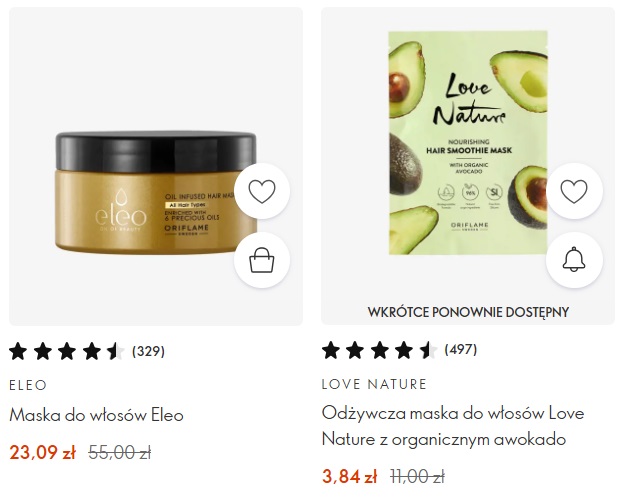
Task: Click the ELEO brand label
Action: click(28, 385)
